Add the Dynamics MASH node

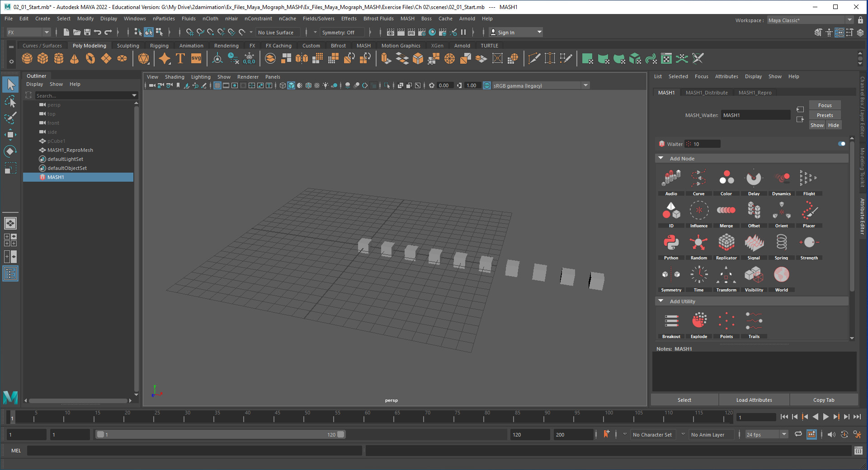pos(781,179)
